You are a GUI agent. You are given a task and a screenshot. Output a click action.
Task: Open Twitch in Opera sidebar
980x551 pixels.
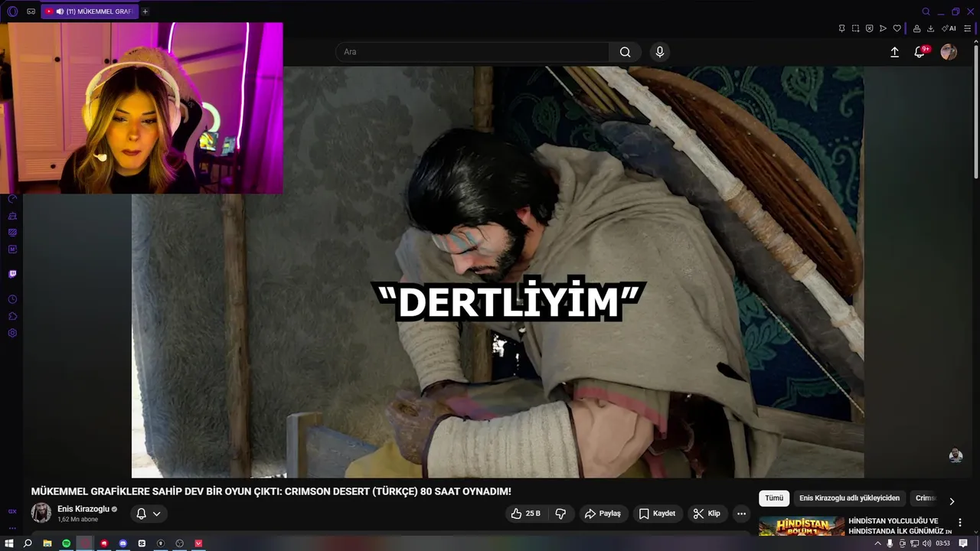(12, 274)
